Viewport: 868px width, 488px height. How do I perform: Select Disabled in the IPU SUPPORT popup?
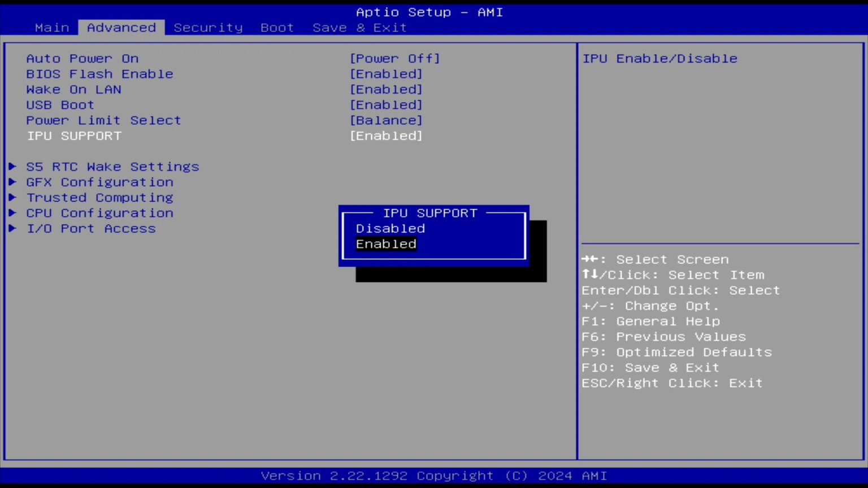(x=390, y=229)
